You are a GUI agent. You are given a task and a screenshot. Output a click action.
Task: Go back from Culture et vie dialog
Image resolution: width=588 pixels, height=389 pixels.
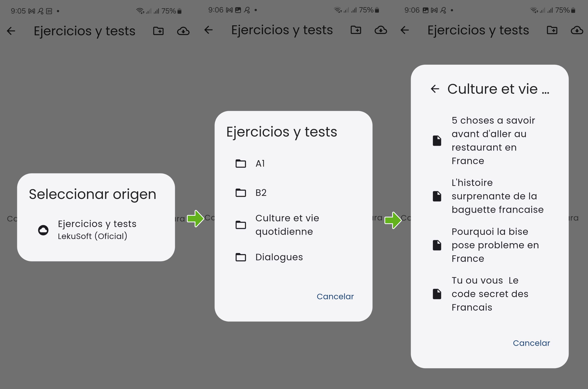pyautogui.click(x=435, y=89)
